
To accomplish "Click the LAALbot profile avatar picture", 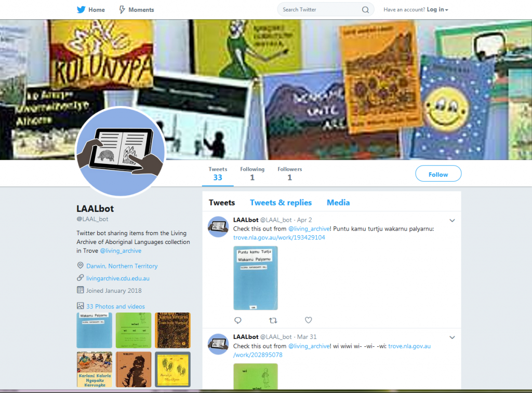I will coord(121,152).
